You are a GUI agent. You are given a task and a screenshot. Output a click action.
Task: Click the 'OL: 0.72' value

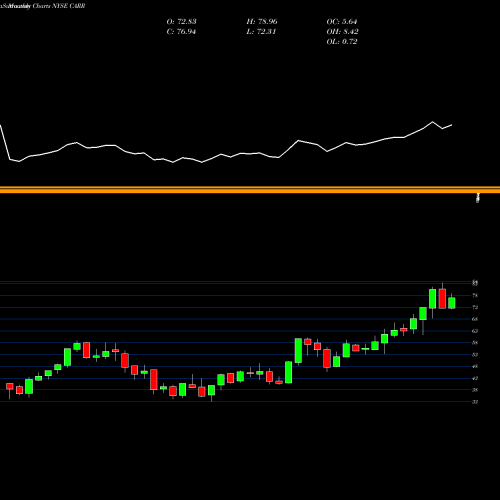click(342, 41)
